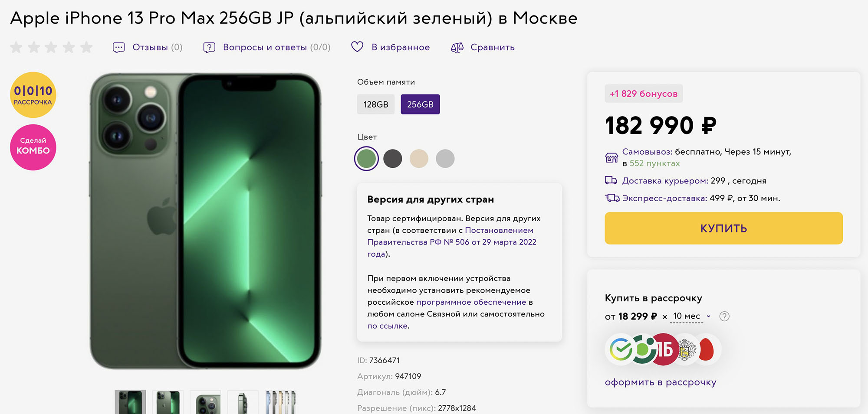Screen dimensions: 868x414
Task: Select 128GB memory option
Action: tap(376, 104)
